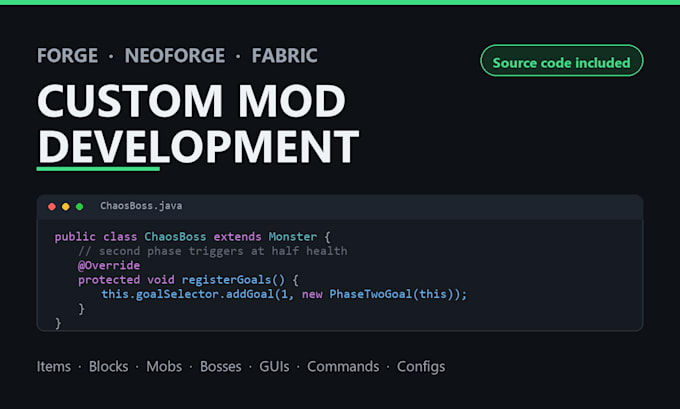The width and height of the screenshot is (680, 409).
Task: Click the 'Items' feature label
Action: pos(54,367)
